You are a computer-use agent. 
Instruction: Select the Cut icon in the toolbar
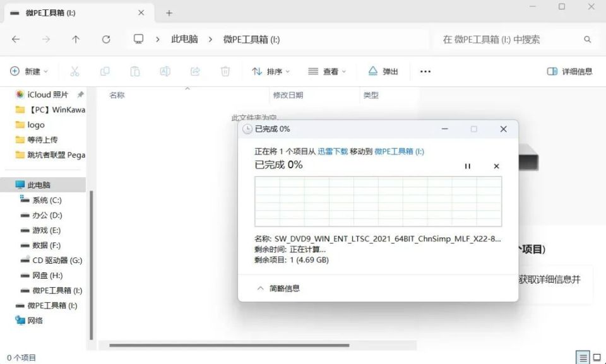pyautogui.click(x=74, y=71)
